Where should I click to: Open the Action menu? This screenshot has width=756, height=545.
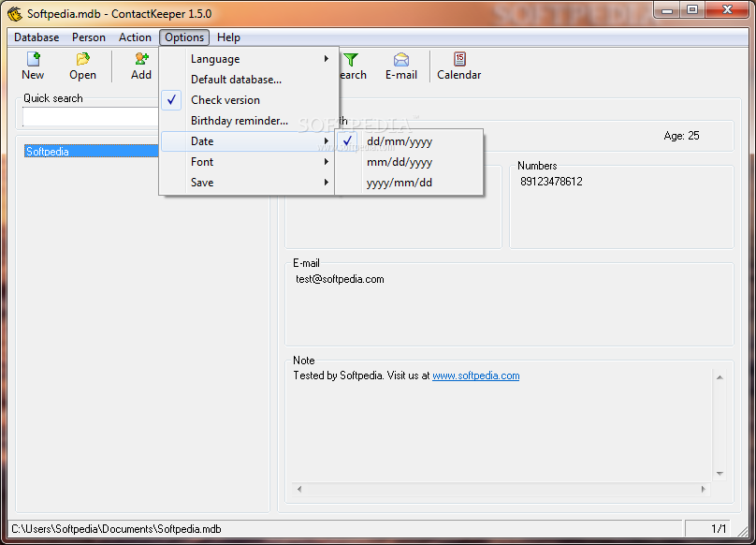135,37
